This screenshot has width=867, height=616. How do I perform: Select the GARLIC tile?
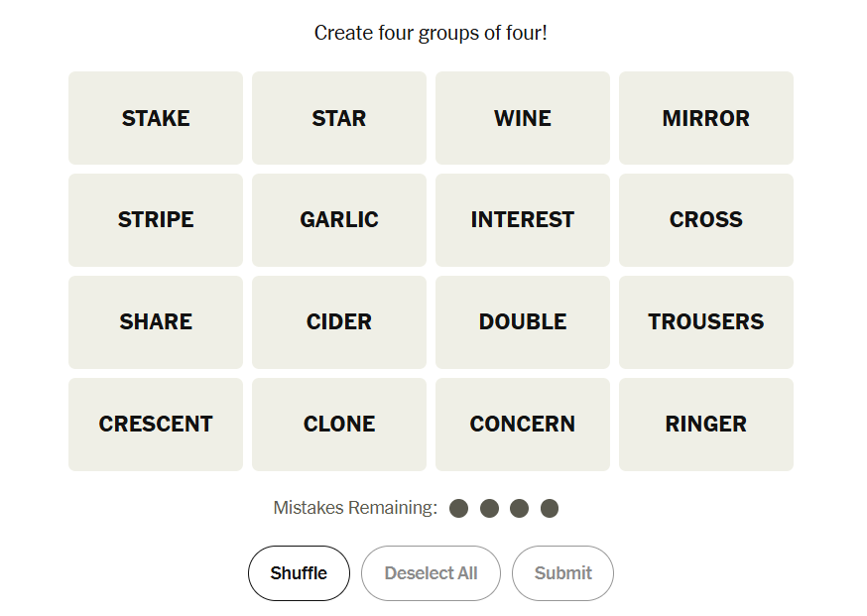(339, 220)
